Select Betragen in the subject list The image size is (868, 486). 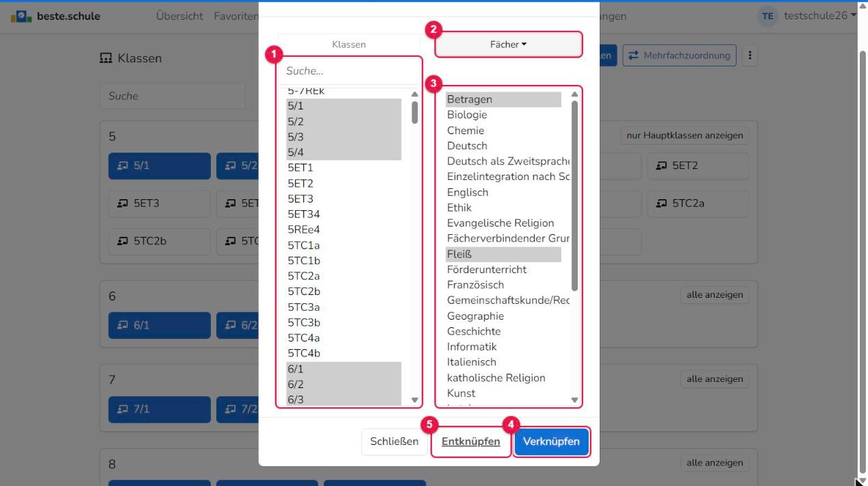[503, 99]
